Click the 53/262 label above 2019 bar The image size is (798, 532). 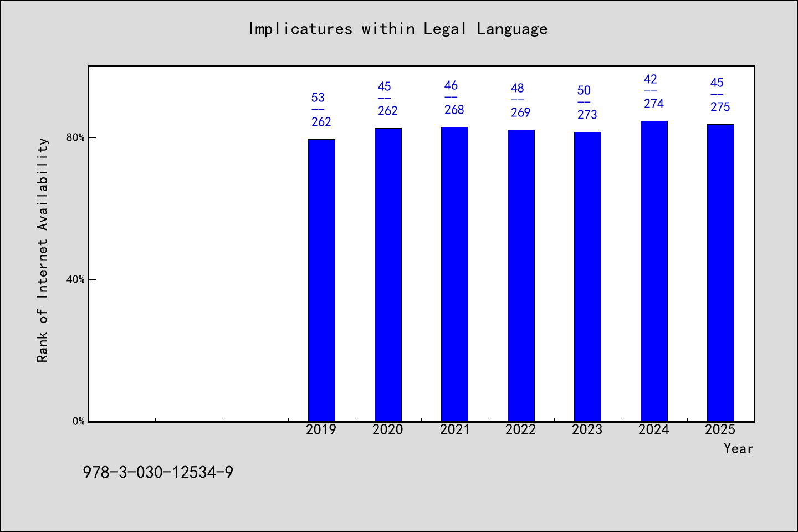point(321,110)
